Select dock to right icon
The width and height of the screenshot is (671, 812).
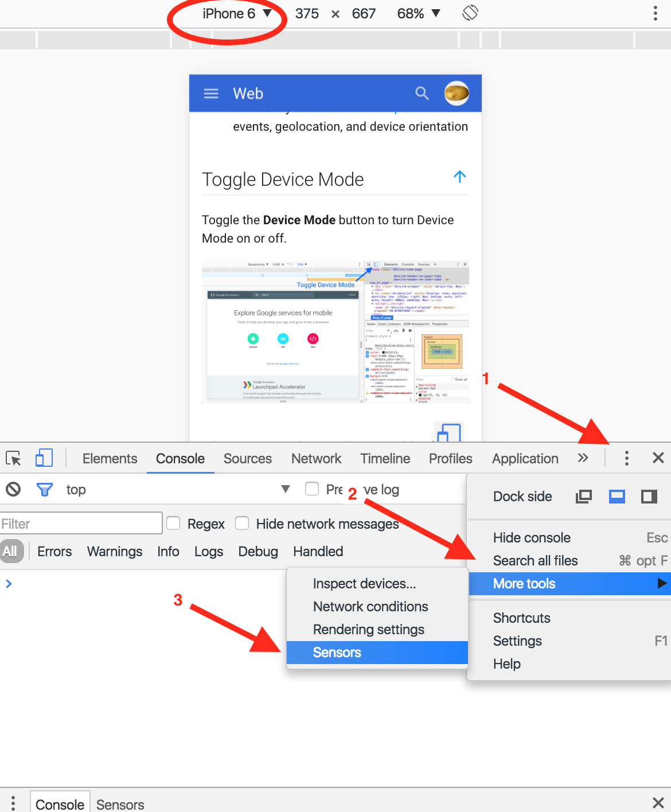[649, 497]
